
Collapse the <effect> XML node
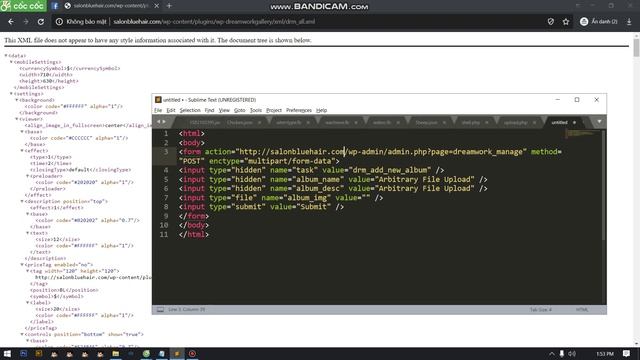[22, 151]
